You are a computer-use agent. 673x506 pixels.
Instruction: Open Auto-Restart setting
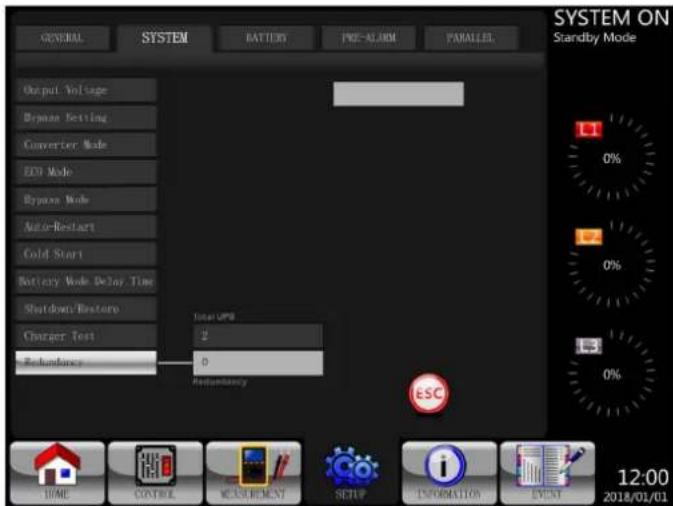point(86,227)
